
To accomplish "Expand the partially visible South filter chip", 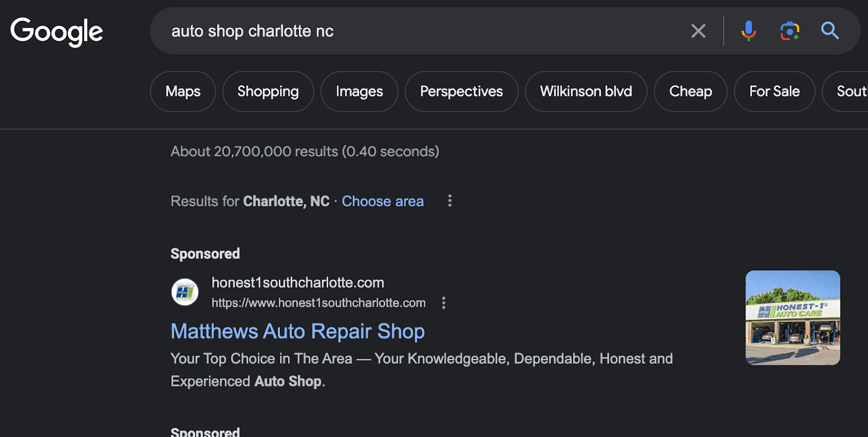I will coord(852,91).
